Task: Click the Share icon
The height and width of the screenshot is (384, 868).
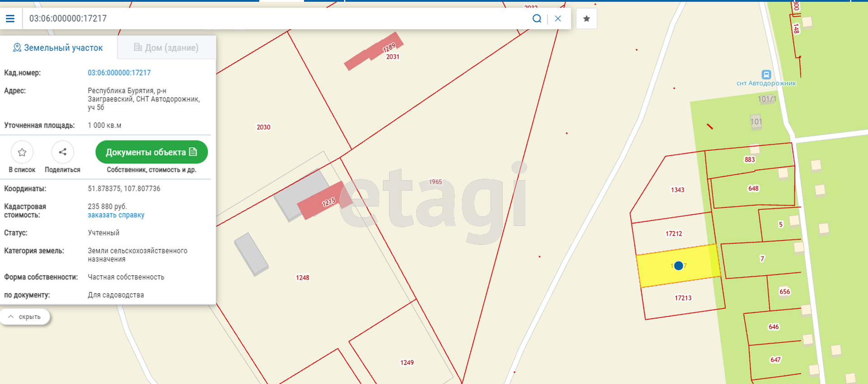Action: (x=62, y=152)
